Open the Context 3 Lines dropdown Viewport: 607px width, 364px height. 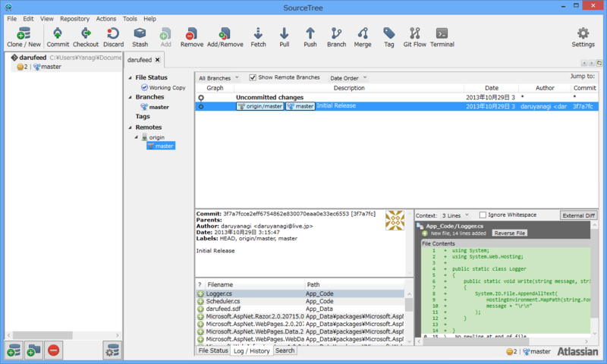(x=455, y=215)
